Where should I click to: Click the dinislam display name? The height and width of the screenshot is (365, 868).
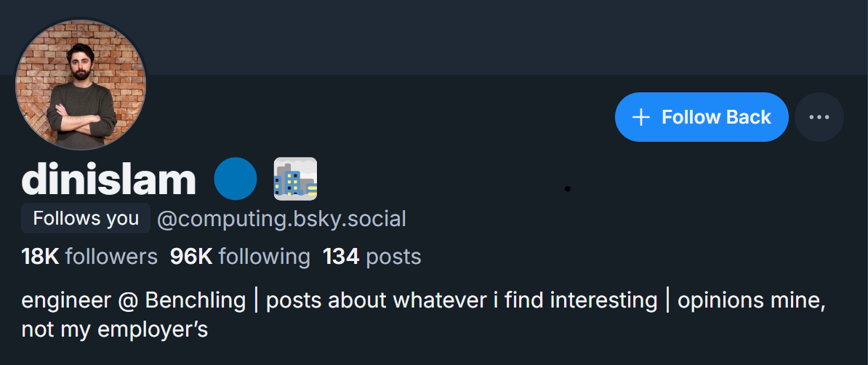click(109, 179)
